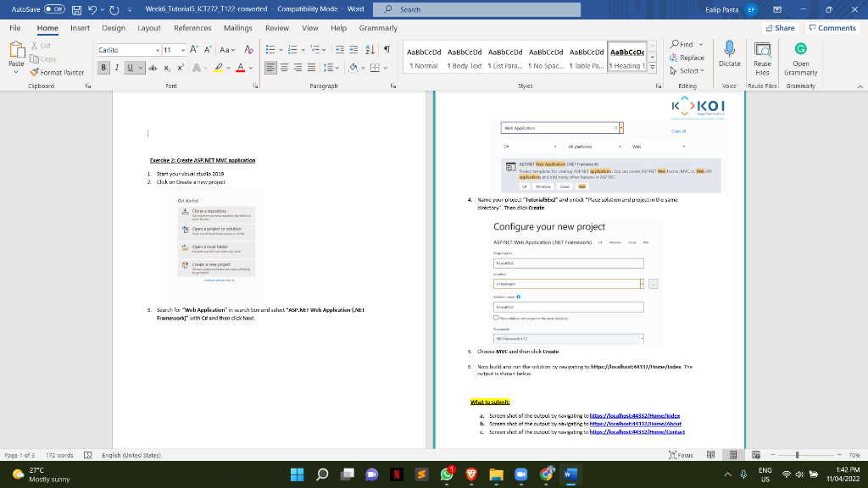
Task: Click the Search box in title bar
Action: [x=476, y=9]
